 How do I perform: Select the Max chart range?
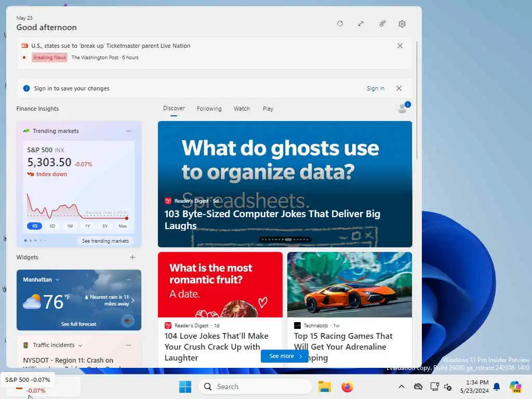(123, 226)
